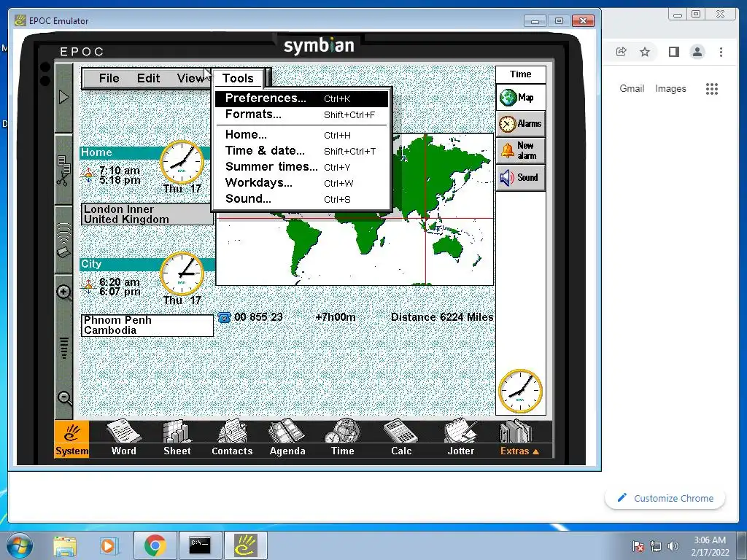Click the Home analog clock
The height and width of the screenshot is (560, 747).
pos(182,163)
